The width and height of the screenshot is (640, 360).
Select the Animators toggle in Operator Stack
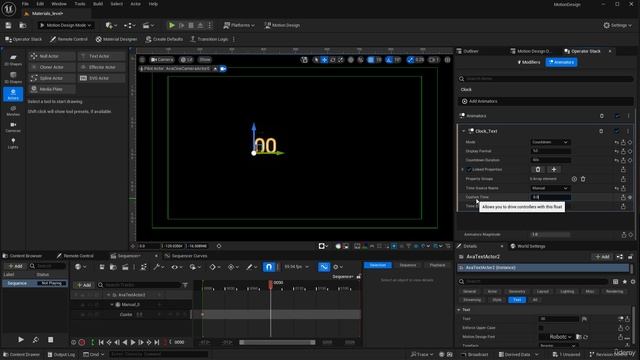click(562, 62)
